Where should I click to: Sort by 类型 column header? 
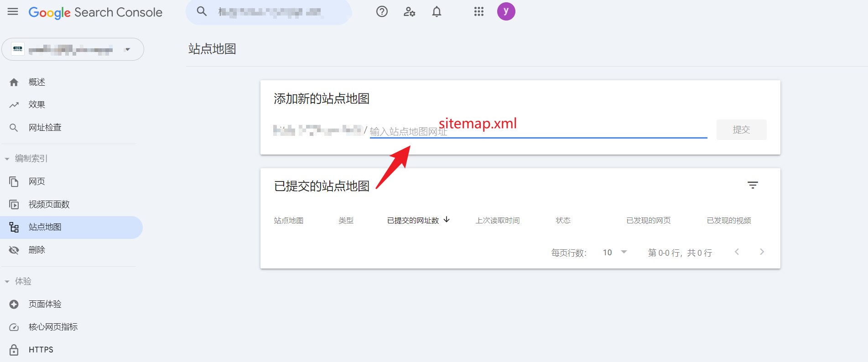pyautogui.click(x=346, y=221)
